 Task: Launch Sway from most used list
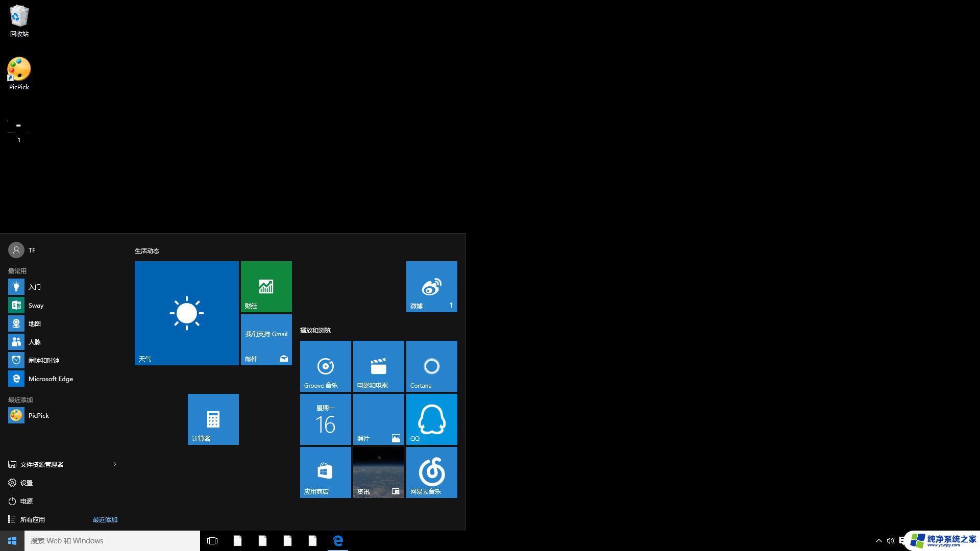pos(63,305)
